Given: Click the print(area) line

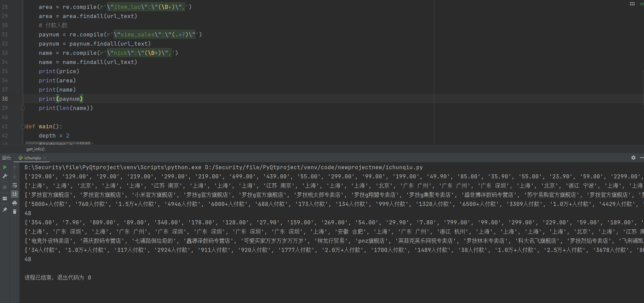Looking at the screenshot, I should [57, 80].
